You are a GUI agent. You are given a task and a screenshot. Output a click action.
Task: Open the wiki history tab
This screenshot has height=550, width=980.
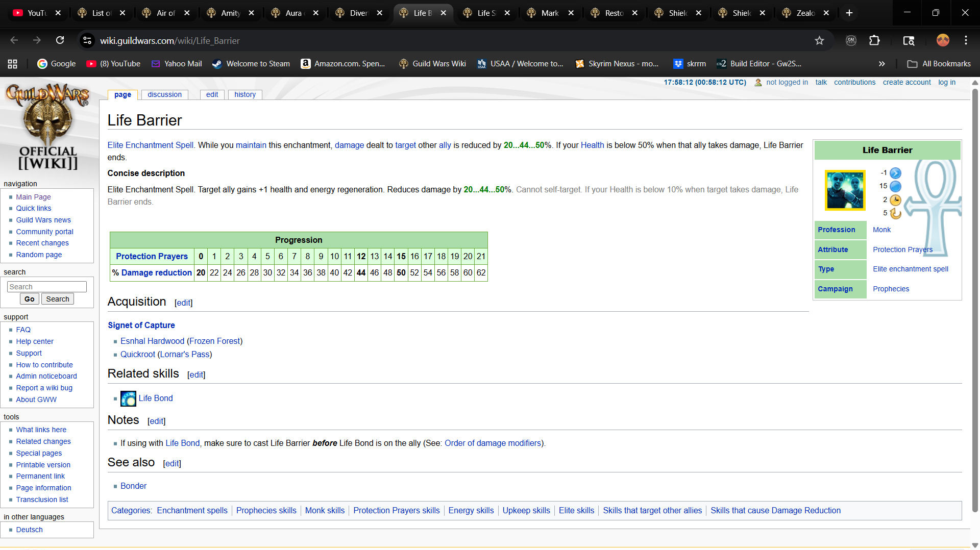pos(245,94)
